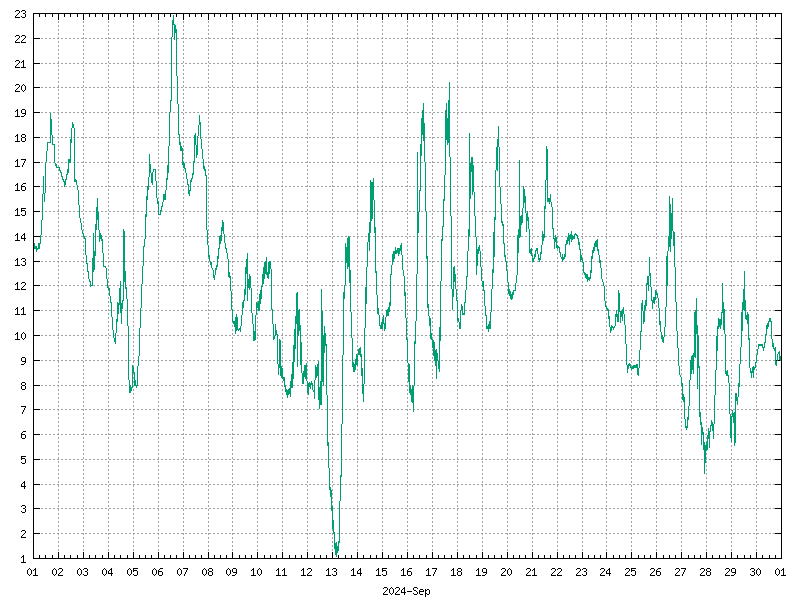Viewport: 800px width, 600px height.
Task: Select the x-axis date label 27
Action: coord(680,572)
